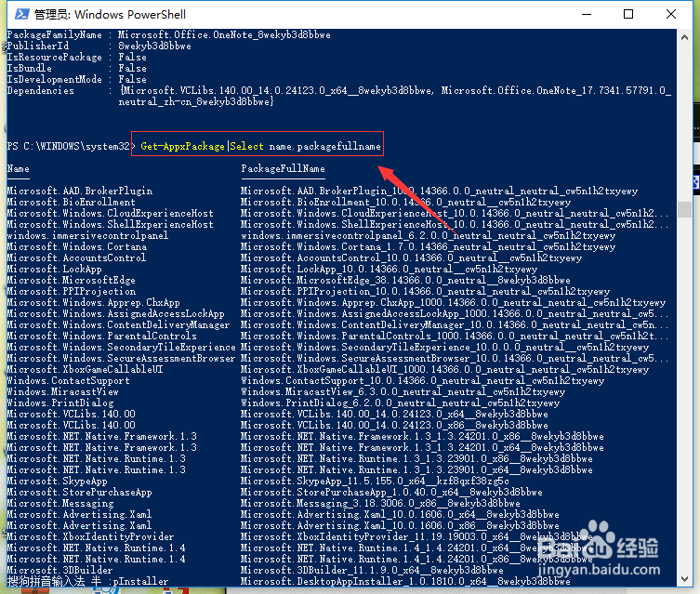
Task: Click the LockApp_10.0.14366.0_neutral full package name
Action: click(x=390, y=269)
